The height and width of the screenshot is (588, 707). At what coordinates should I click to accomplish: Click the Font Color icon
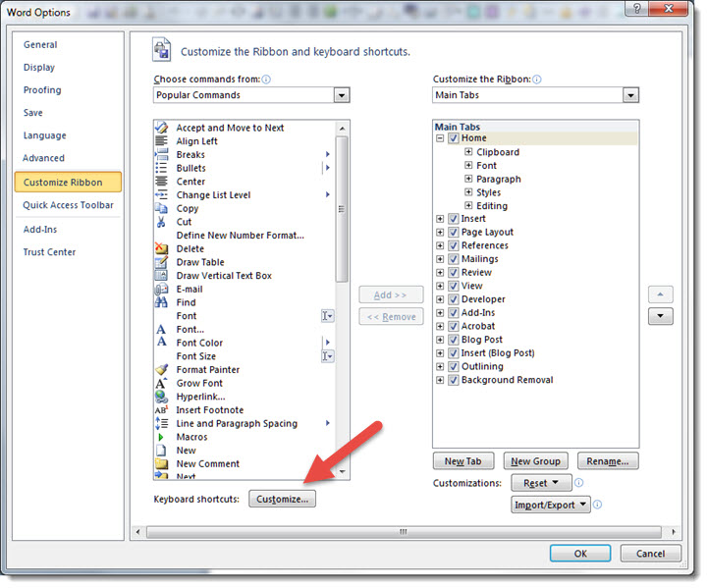coord(161,343)
